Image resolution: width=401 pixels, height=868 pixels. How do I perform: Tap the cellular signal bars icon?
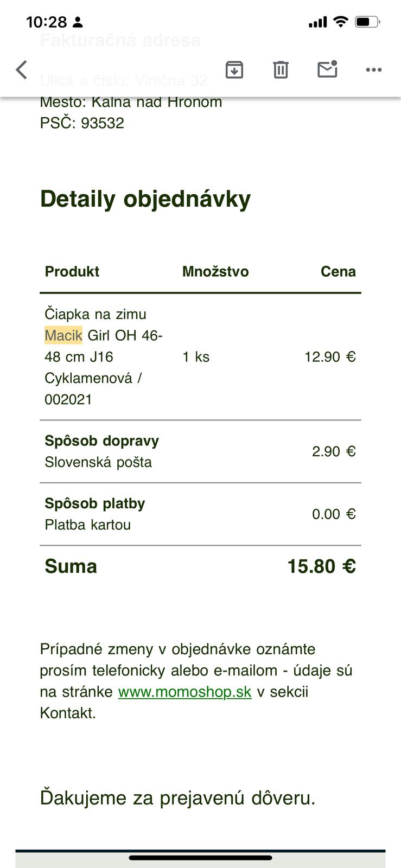pos(318,22)
